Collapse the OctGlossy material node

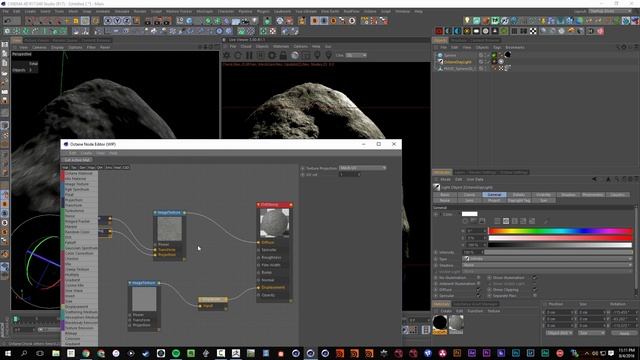[x=258, y=204]
